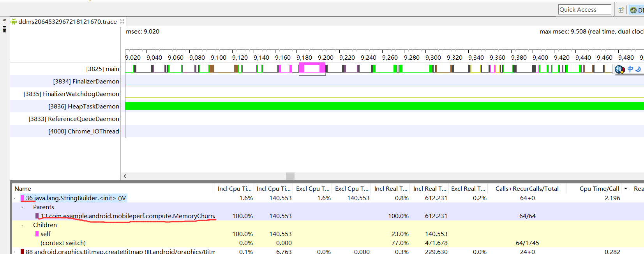Select the MemoryChurn parent method entry
Screen dimensions: 644x254
[x=128, y=216]
